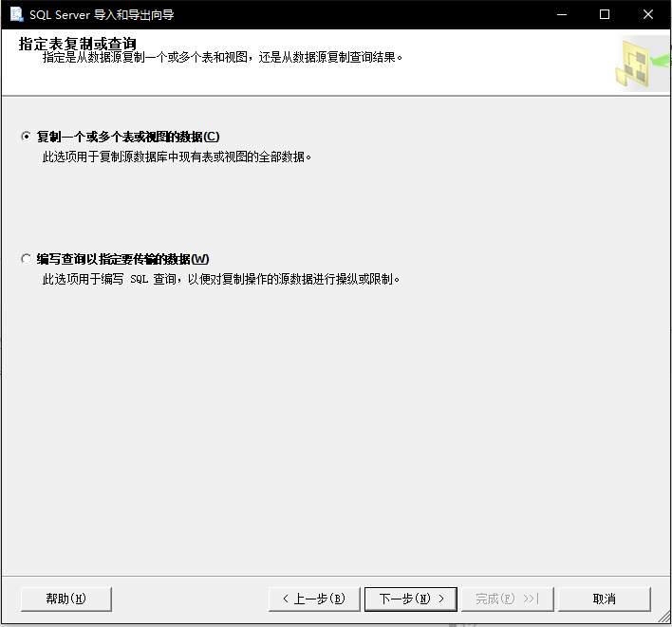Click the wizard header graphic icon
The height and width of the screenshot is (627, 672).
tap(642, 64)
